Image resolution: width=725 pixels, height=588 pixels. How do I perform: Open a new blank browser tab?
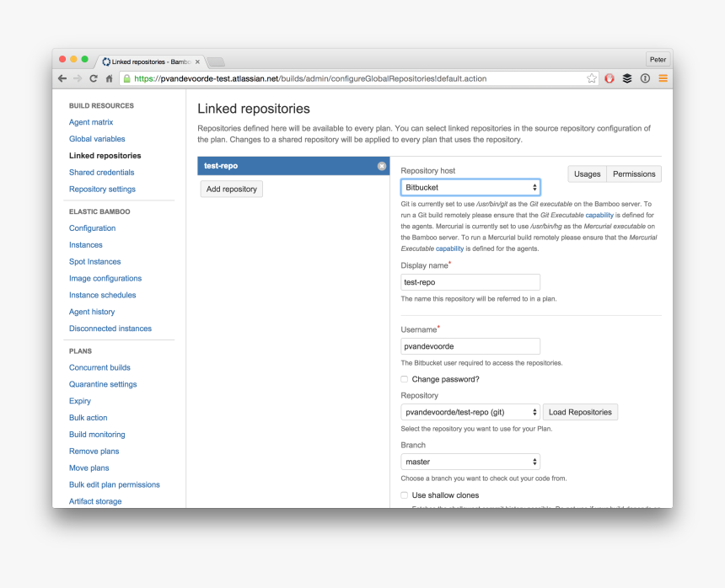(x=216, y=61)
